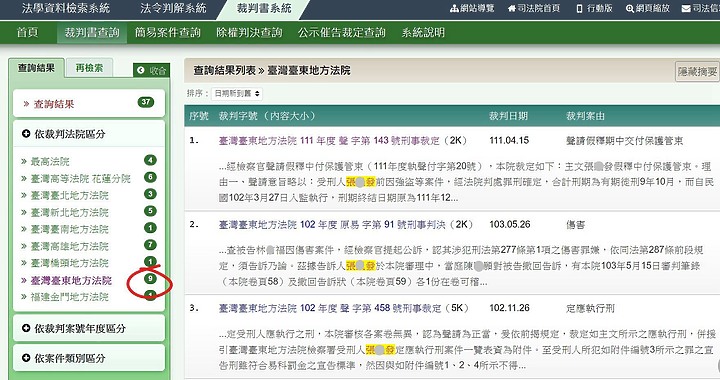
Task: Click case reason 傷害
Action: point(575,224)
